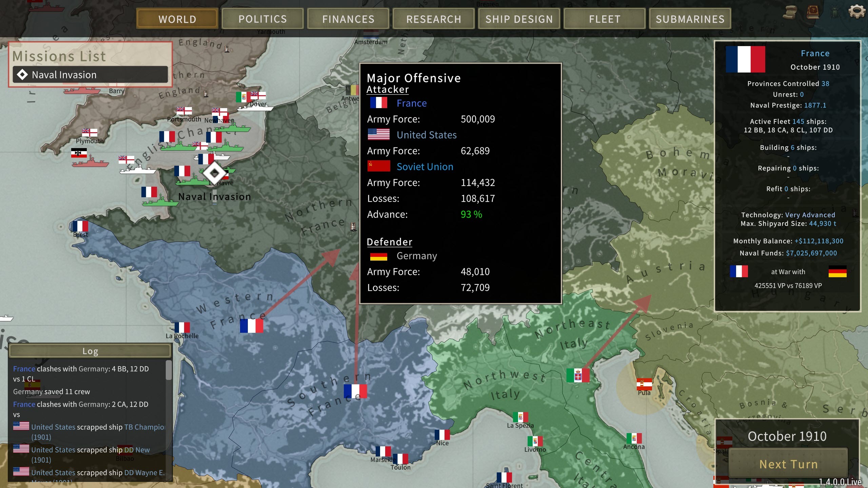This screenshot has width=868, height=488.
Task: Click the Log panel scrollbar
Action: (x=169, y=370)
